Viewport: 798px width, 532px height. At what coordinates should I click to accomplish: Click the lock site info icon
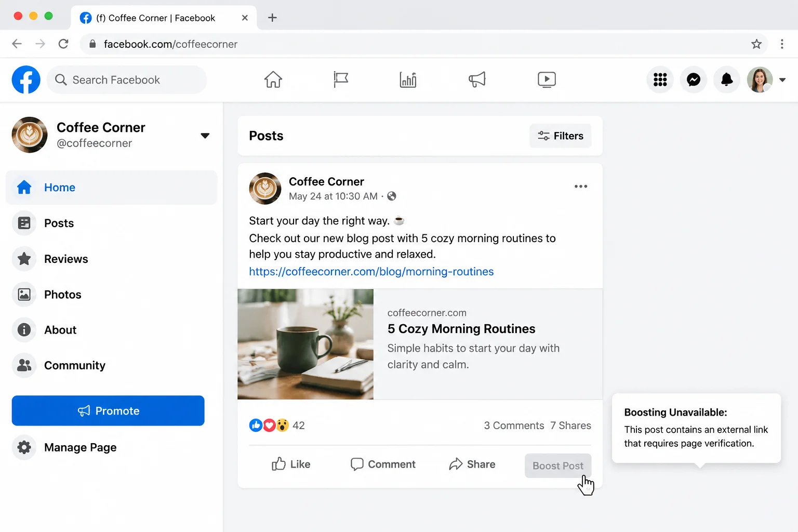(92, 44)
